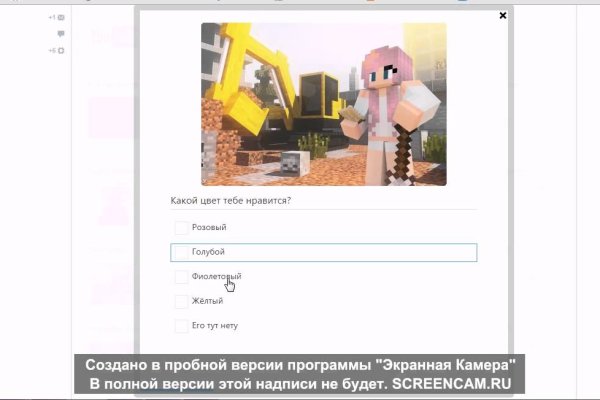
Task: Tick the checkbox for Розовый
Action: pos(181,228)
